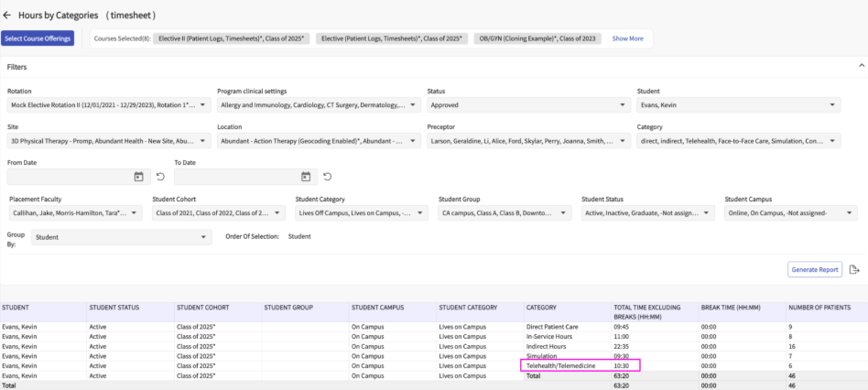The image size is (868, 390).
Task: Open the To Date calendar picker
Action: pos(305,176)
